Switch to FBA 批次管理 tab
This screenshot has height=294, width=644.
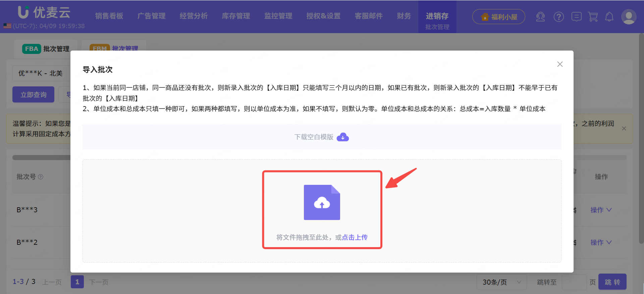tap(46, 49)
